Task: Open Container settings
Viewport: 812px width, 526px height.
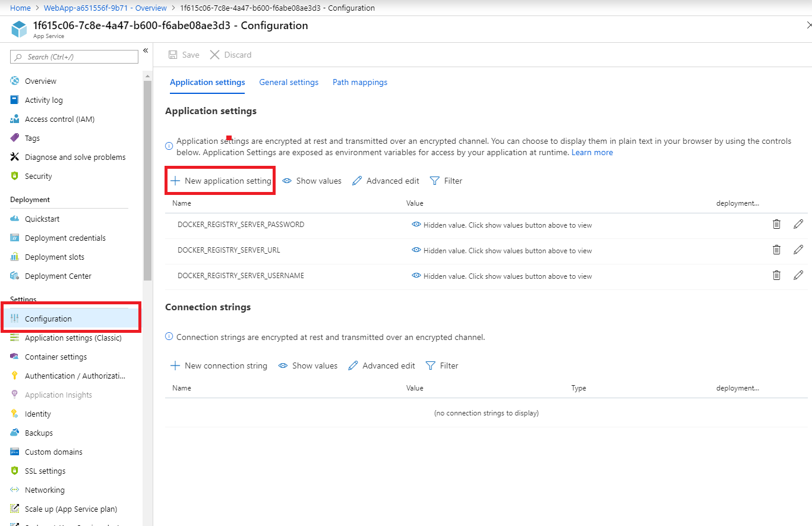Action: coord(55,357)
